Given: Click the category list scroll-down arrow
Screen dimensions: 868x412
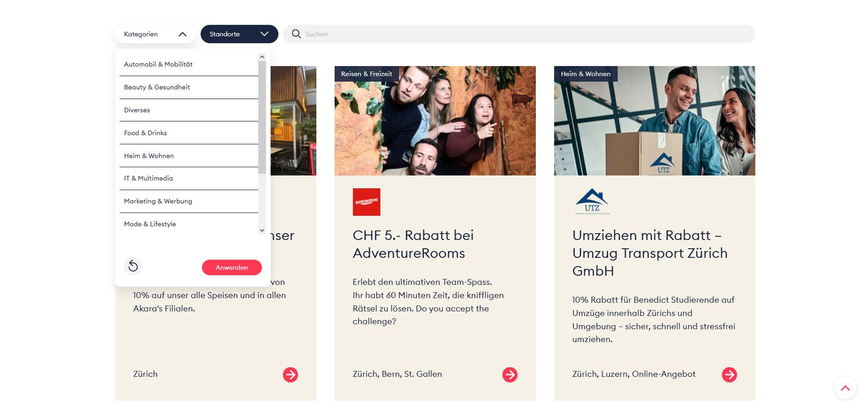Looking at the screenshot, I should 262,230.
